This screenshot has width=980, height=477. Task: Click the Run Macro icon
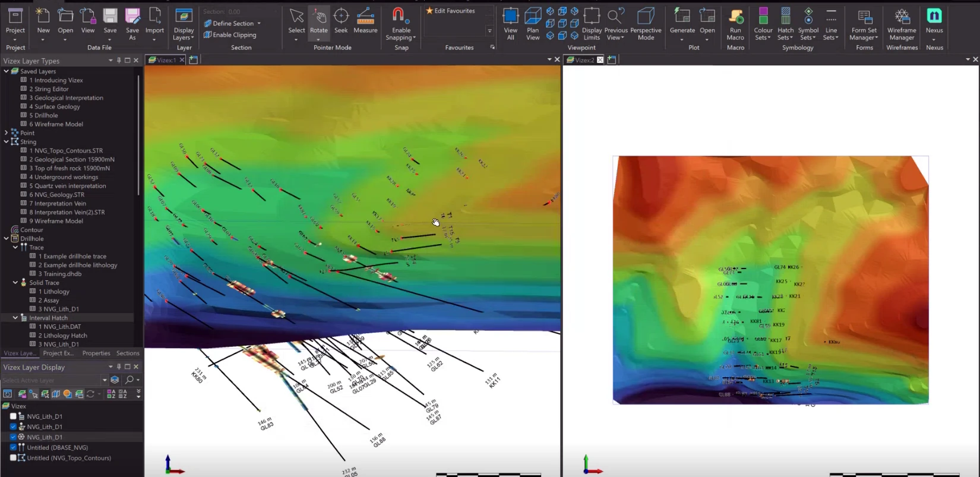pos(735,24)
